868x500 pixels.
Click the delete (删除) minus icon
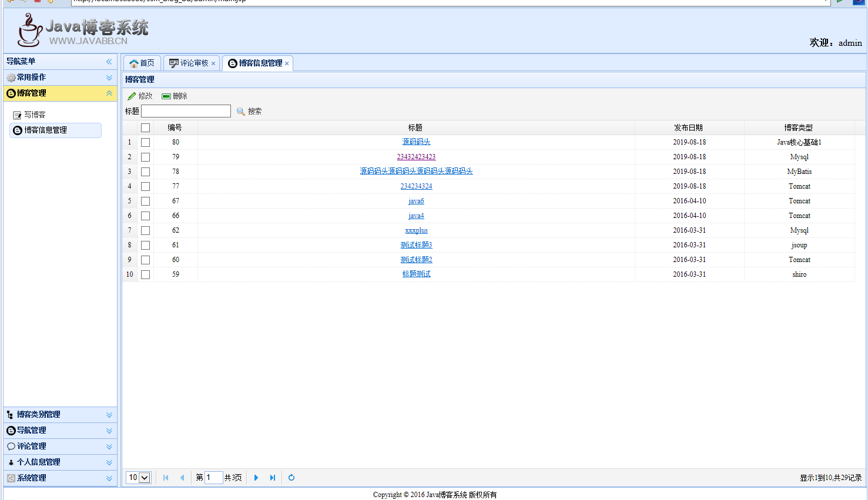(166, 96)
